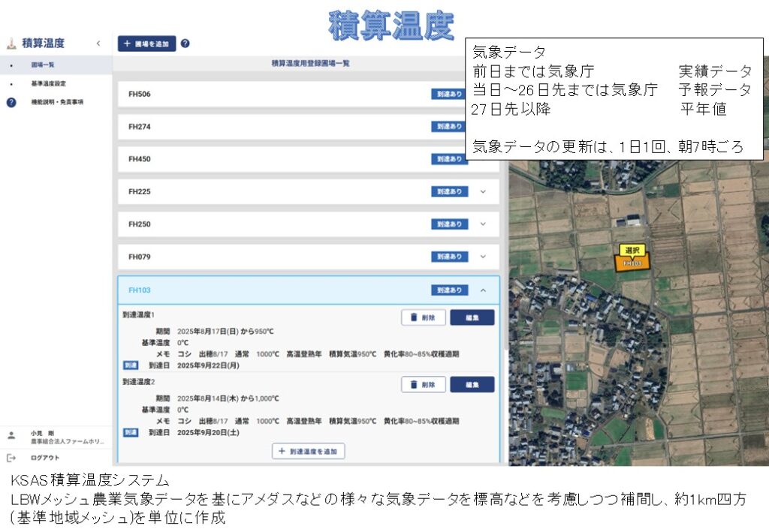Click 編集 for 到達温度1
Image resolution: width=769 pixels, height=532 pixels.
tap(472, 317)
